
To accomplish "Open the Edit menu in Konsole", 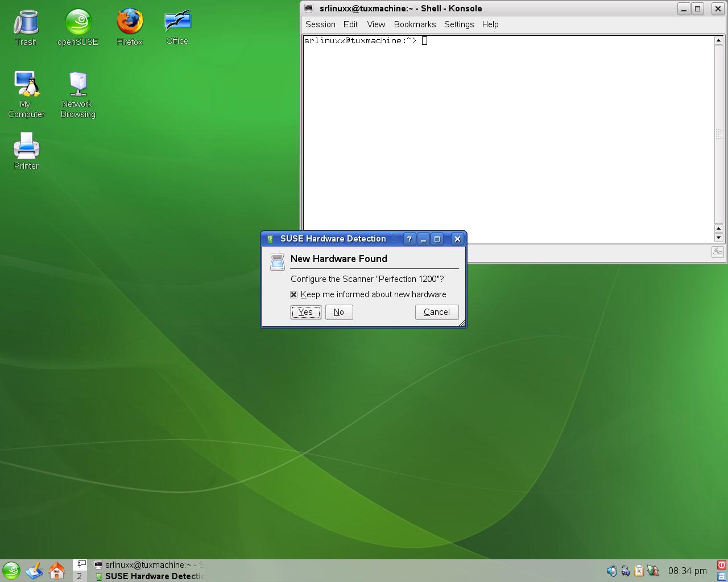I will pos(350,24).
